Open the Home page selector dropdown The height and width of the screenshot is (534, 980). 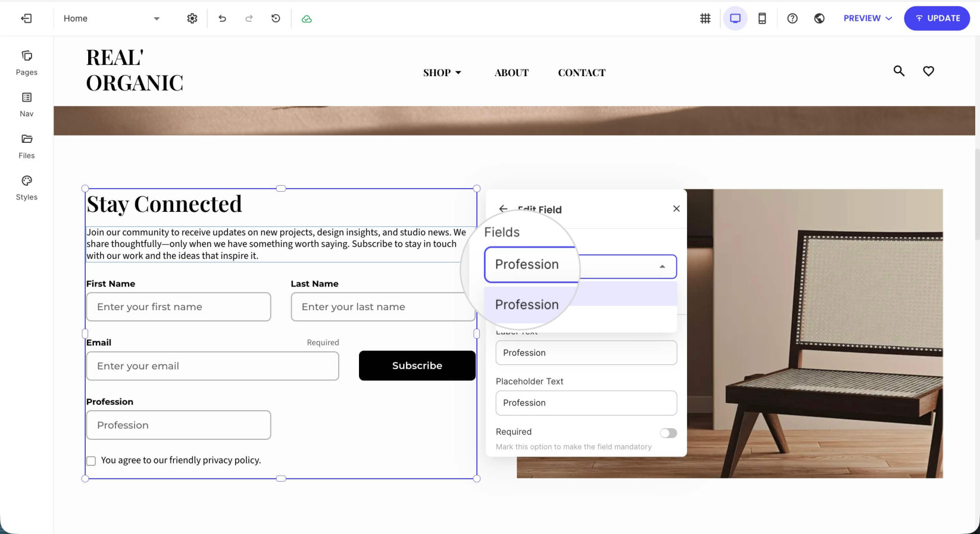pos(111,18)
